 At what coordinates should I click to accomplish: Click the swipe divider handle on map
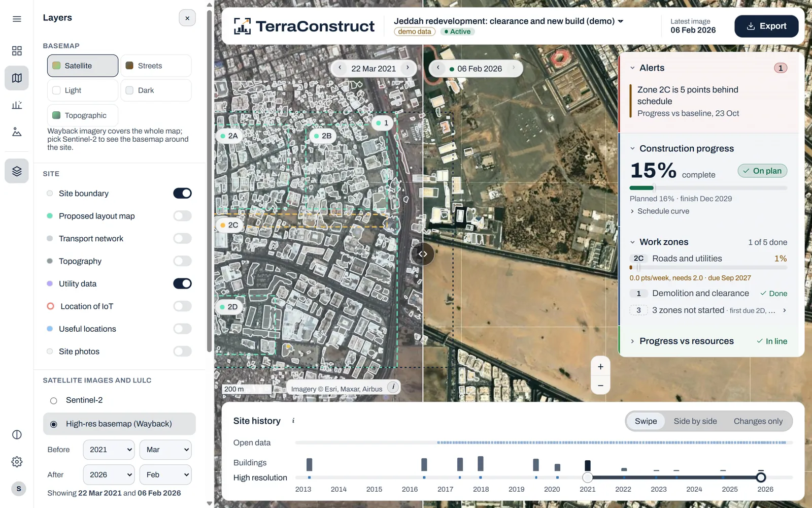pyautogui.click(x=423, y=254)
